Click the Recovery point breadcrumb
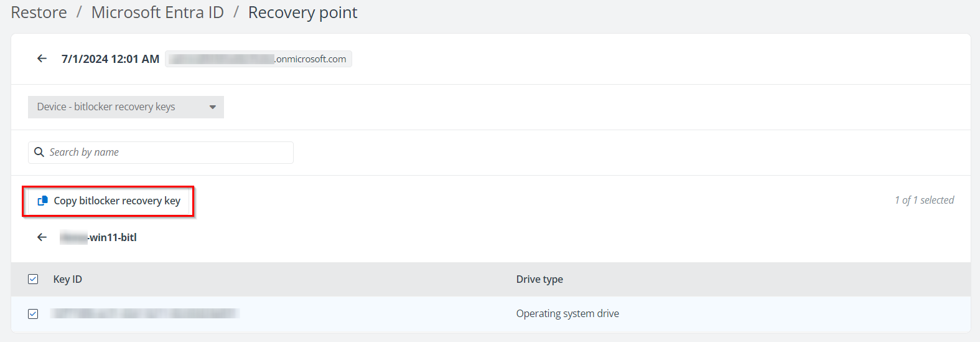This screenshot has height=342, width=980. pyautogui.click(x=302, y=12)
